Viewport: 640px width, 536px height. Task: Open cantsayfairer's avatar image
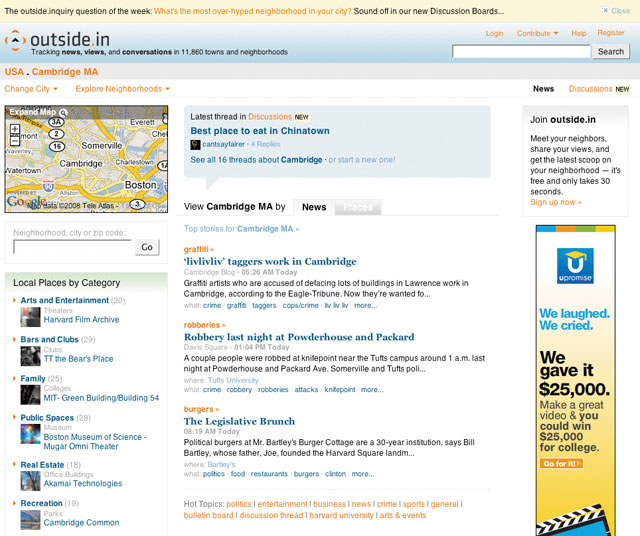195,145
